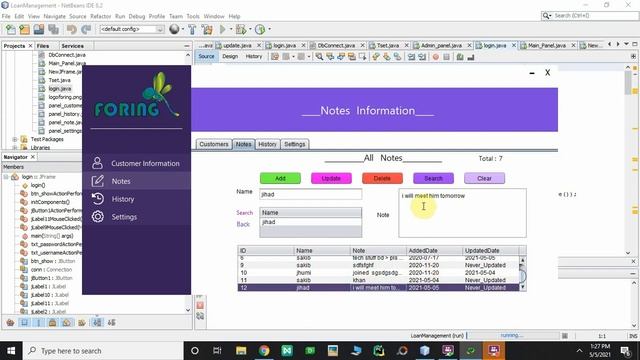This screenshot has width=640, height=360.
Task: Open the DbConnect.java editor tab
Action: click(x=336, y=45)
